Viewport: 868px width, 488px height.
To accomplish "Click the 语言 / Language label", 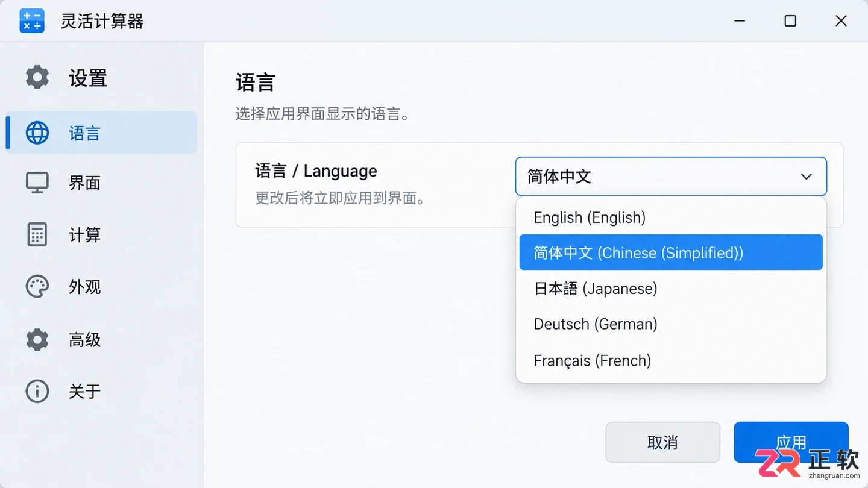I will [x=316, y=171].
